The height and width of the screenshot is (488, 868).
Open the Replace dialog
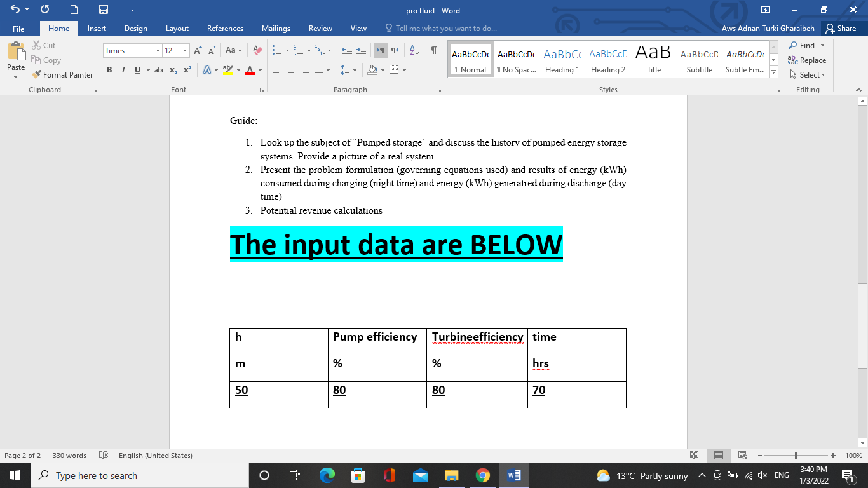[x=808, y=60]
